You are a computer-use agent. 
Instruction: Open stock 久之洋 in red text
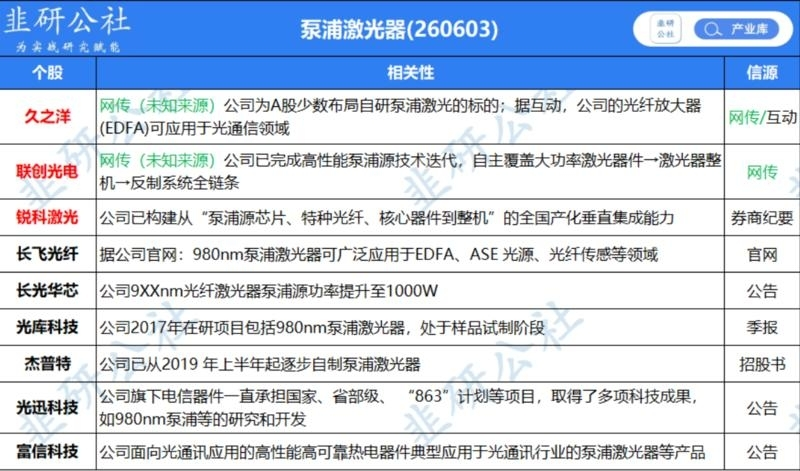pos(47,117)
